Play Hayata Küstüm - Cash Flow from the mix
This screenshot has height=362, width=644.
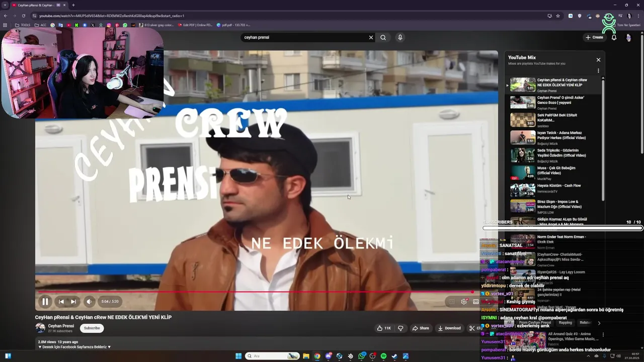click(553, 190)
